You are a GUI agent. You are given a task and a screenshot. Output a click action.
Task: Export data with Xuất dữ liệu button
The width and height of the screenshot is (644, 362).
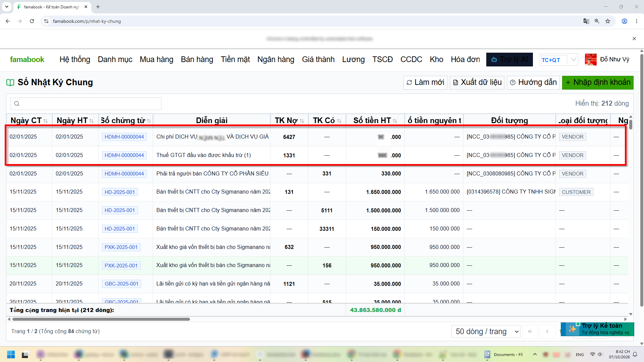(477, 83)
